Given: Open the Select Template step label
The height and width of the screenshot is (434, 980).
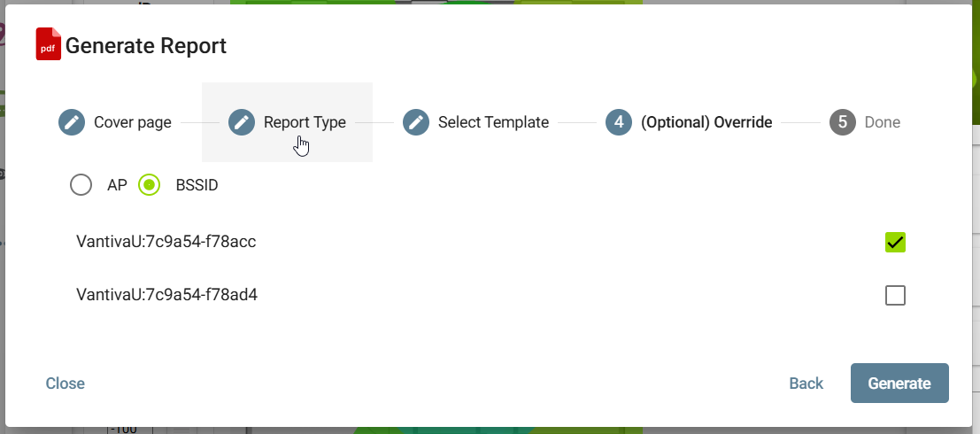Looking at the screenshot, I should tap(493, 122).
